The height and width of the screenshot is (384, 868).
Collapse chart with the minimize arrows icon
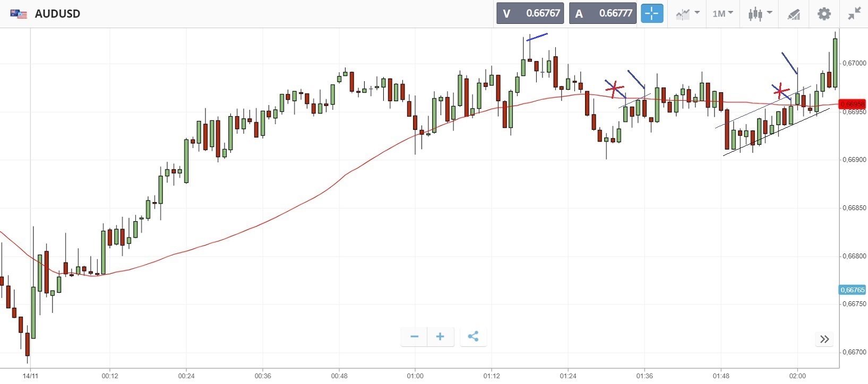point(854,14)
